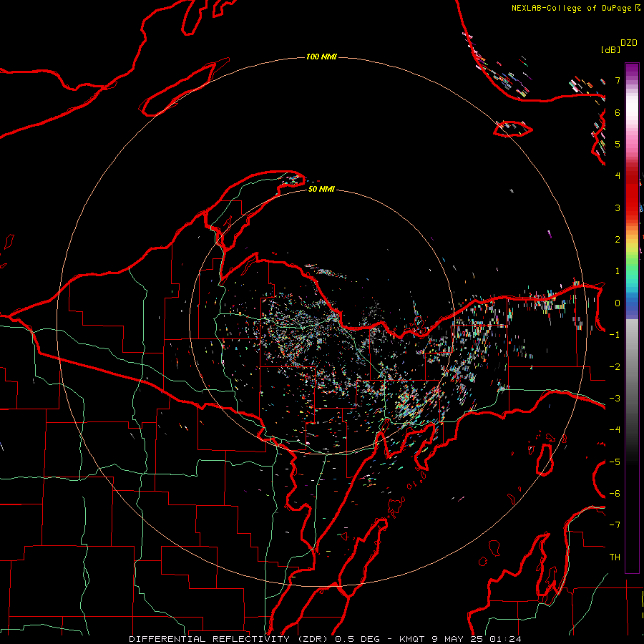Click the 100 NMI range ring label
Viewport: 644px width, 644px height.
click(x=321, y=57)
